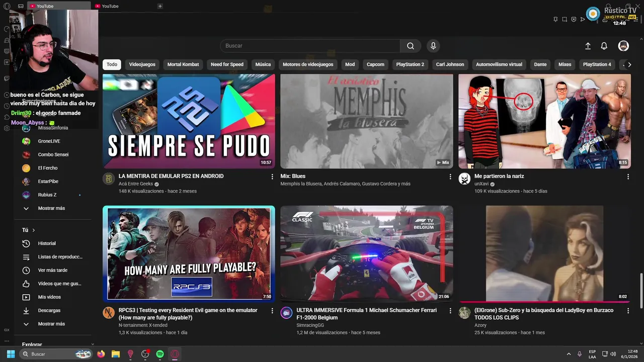Open more options for LA MENTIRA DE EMULAR PS2
The image size is (644, 362).
(272, 176)
